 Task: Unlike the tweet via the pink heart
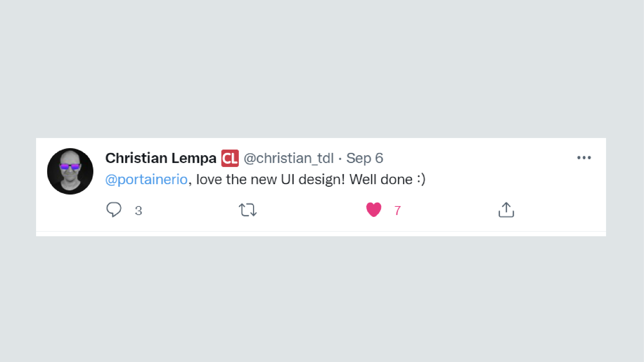pyautogui.click(x=373, y=210)
